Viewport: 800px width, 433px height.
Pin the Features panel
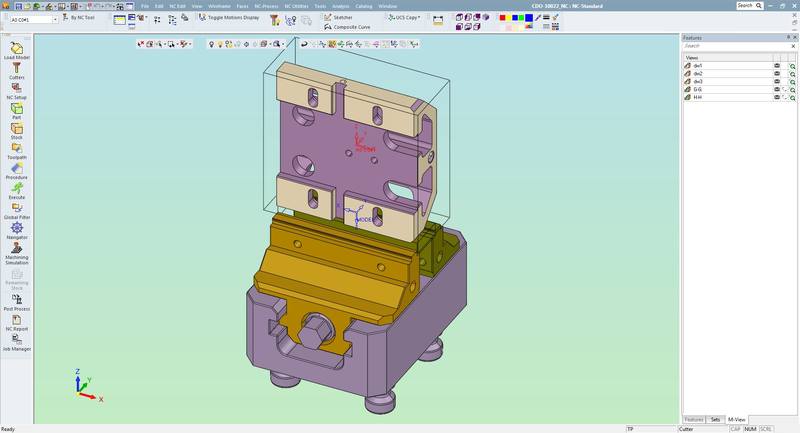pos(788,37)
